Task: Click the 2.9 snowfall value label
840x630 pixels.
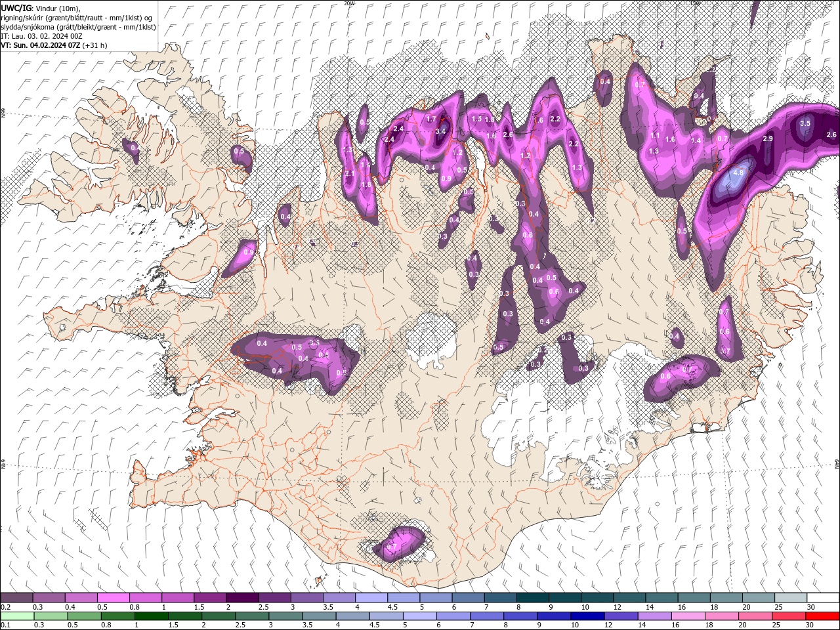Action: coord(768,139)
